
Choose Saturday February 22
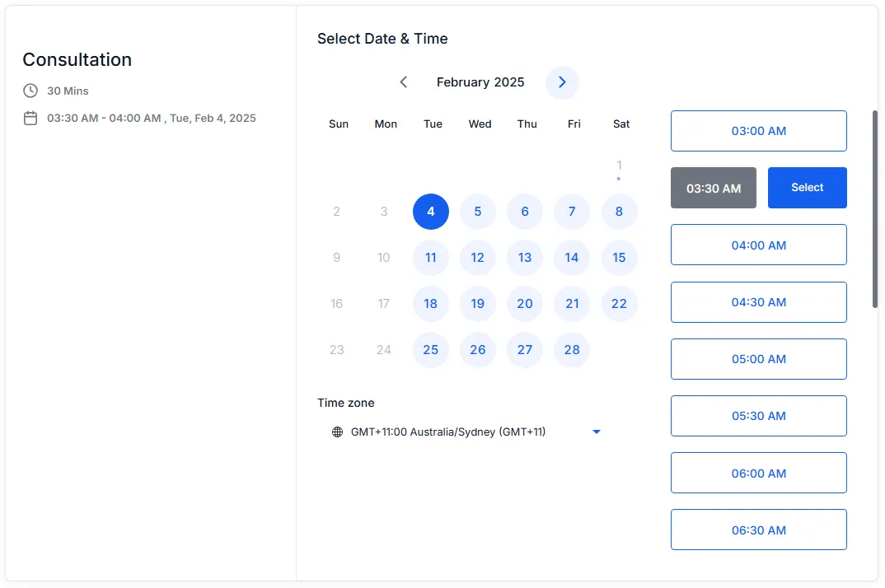(x=619, y=304)
